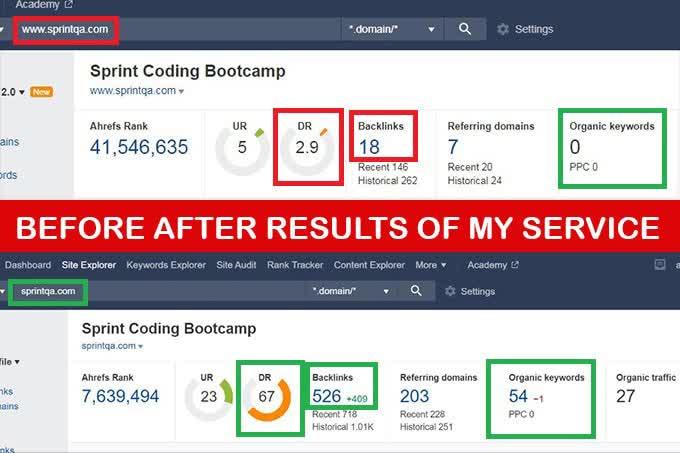Open Keywords Explorer tab
The image size is (680, 453).
click(166, 265)
